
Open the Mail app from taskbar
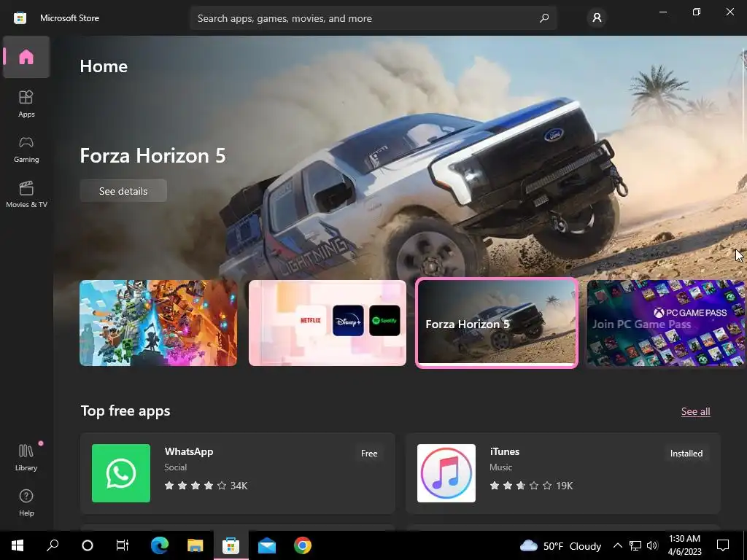click(x=267, y=545)
